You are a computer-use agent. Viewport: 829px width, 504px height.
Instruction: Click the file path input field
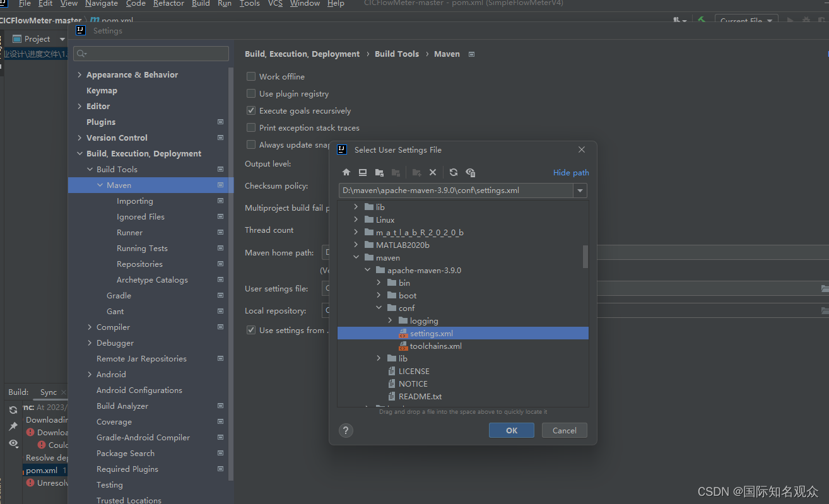point(456,190)
